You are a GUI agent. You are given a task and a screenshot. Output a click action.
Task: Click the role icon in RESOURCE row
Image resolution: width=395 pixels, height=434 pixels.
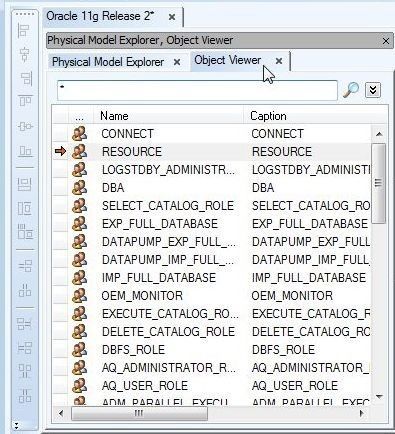click(x=79, y=152)
